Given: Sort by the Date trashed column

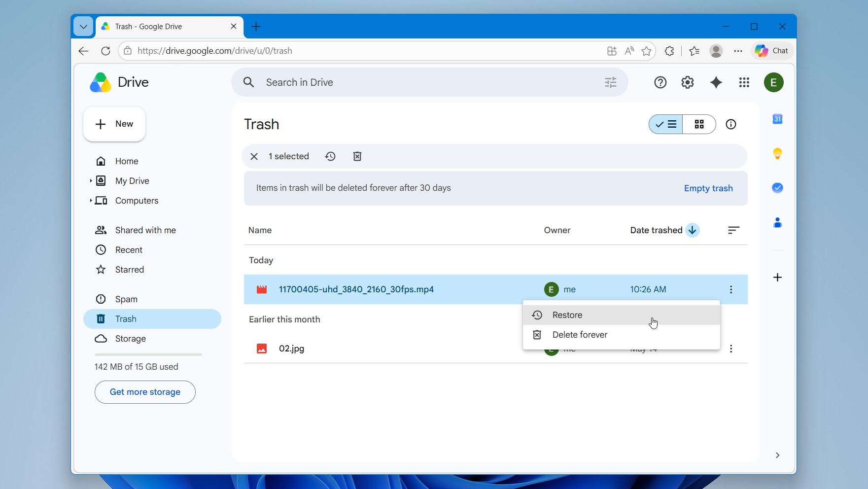Looking at the screenshot, I should (x=656, y=230).
